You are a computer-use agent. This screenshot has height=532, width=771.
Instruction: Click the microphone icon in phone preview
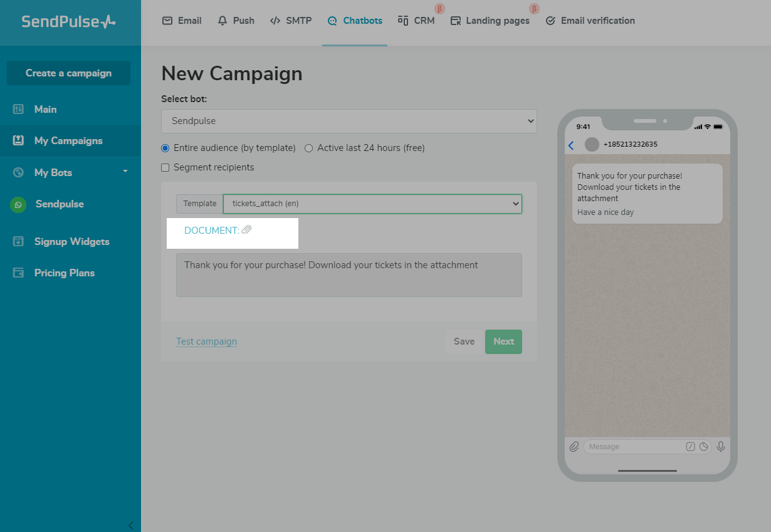[x=721, y=447]
